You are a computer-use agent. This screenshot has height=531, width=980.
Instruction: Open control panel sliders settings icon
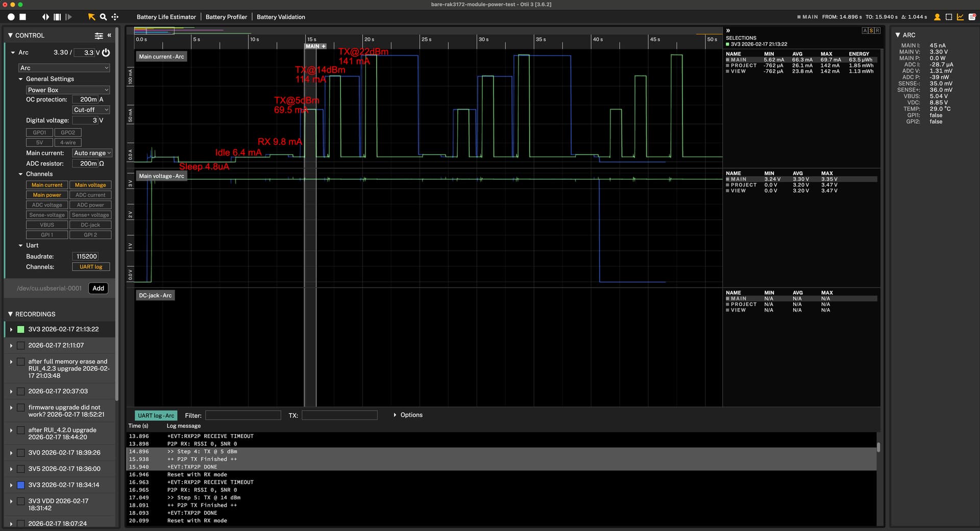tap(99, 36)
